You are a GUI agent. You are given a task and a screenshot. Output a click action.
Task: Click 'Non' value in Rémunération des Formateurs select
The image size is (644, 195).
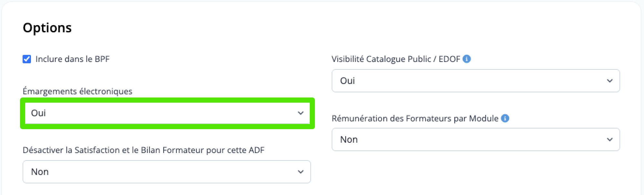pyautogui.click(x=349, y=139)
